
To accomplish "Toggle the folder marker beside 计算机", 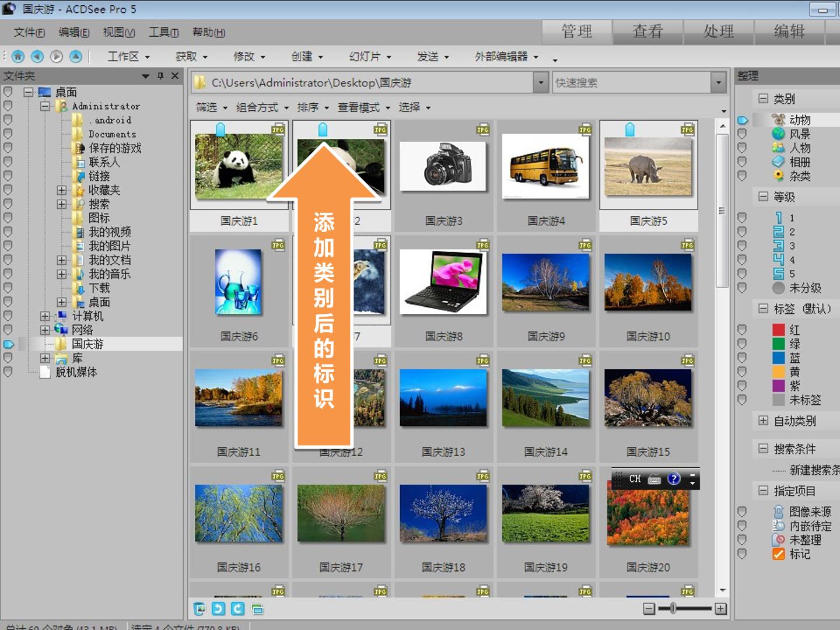I will [x=8, y=316].
